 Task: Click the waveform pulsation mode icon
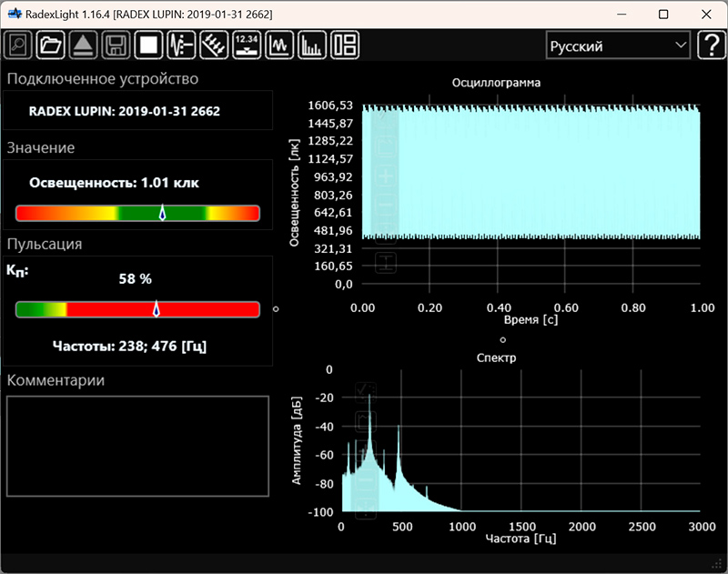point(182,45)
